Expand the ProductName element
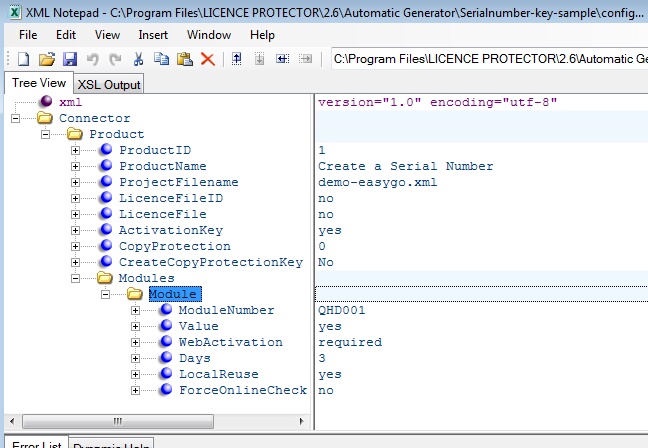This screenshot has width=648, height=448. (75, 166)
